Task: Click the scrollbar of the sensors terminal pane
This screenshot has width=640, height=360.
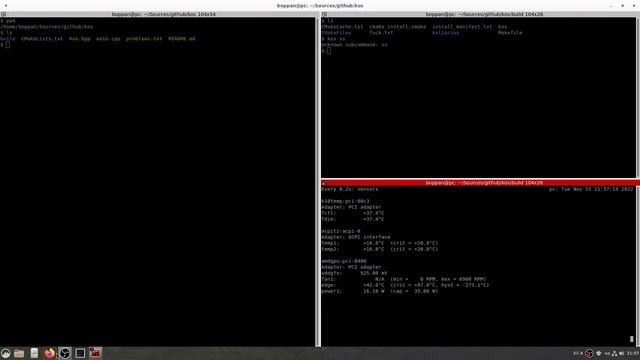Action: pyautogui.click(x=638, y=266)
